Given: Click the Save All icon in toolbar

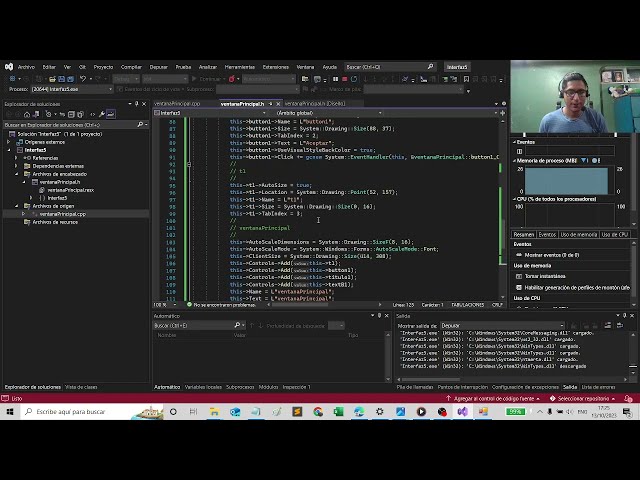Looking at the screenshot, I should [x=70, y=79].
